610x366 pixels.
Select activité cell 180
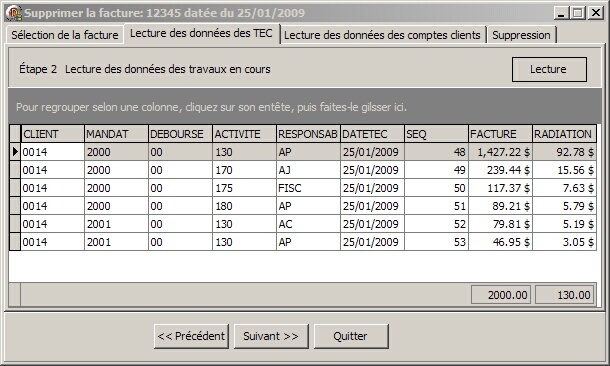coord(244,206)
